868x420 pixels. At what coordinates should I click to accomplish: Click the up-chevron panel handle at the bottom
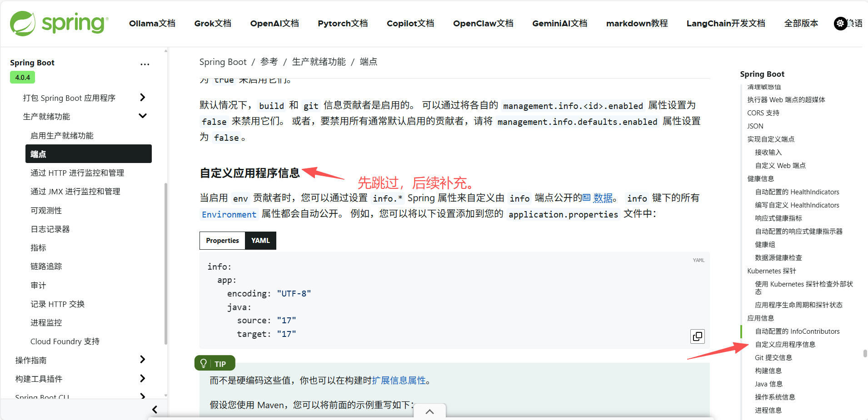coord(429,411)
